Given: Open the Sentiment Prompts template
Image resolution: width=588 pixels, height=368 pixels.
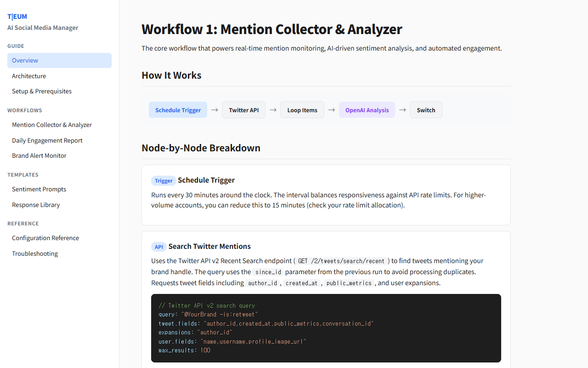Looking at the screenshot, I should (39, 189).
